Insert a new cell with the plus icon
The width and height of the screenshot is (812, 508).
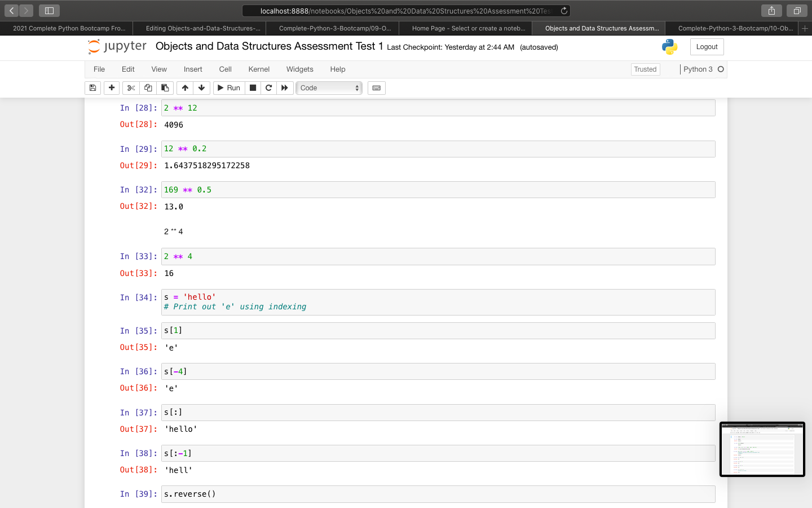click(111, 87)
